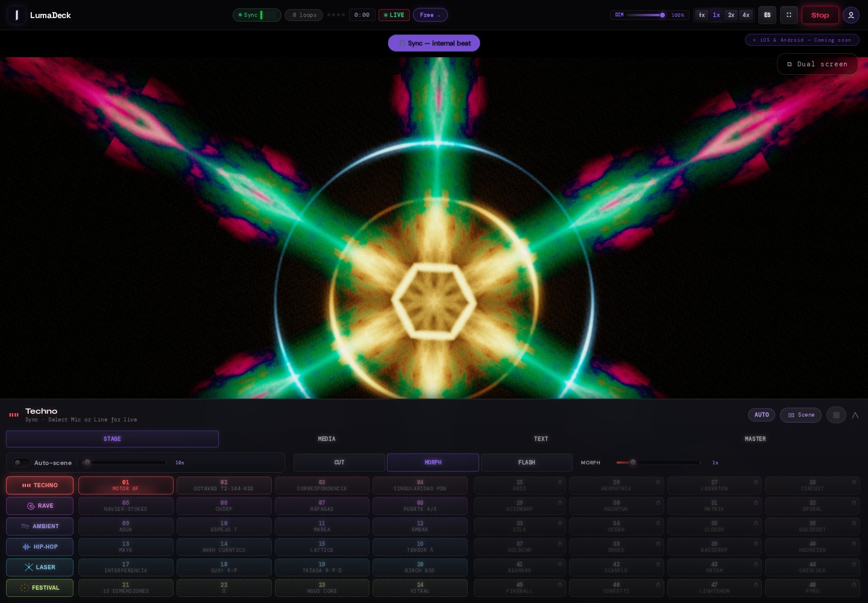Open the user account icon
The image size is (868, 603).
(x=851, y=15)
